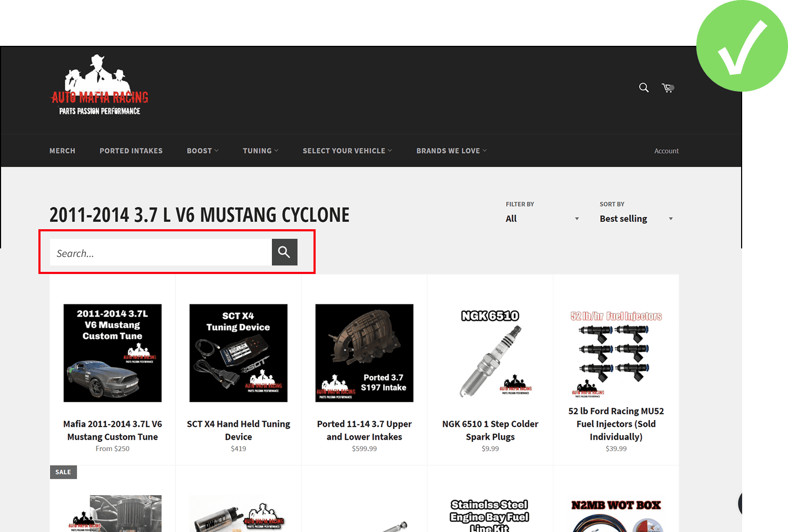Open the shopping cart icon
The height and width of the screenshot is (532, 788).
[668, 88]
